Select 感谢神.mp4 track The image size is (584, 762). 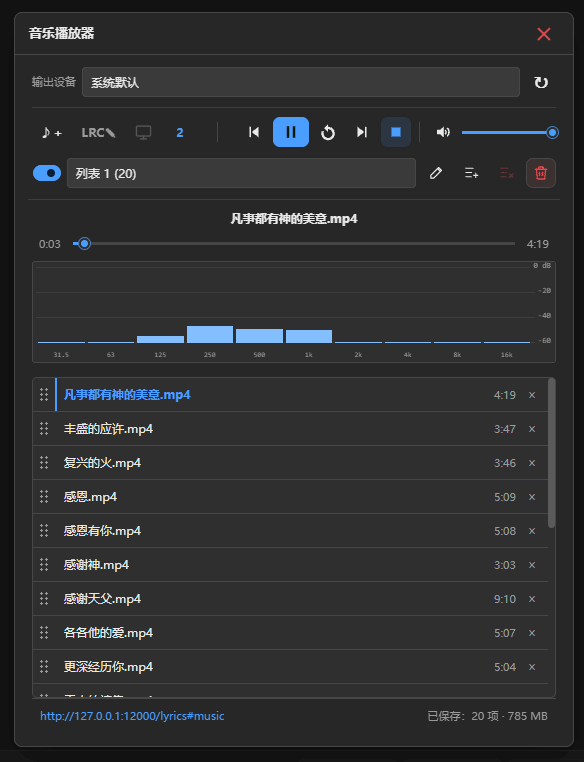(290, 565)
